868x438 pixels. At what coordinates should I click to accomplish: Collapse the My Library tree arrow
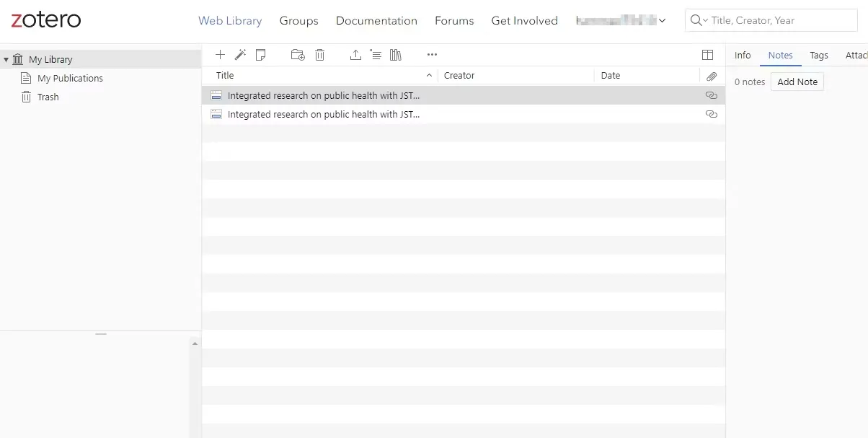pyautogui.click(x=6, y=60)
